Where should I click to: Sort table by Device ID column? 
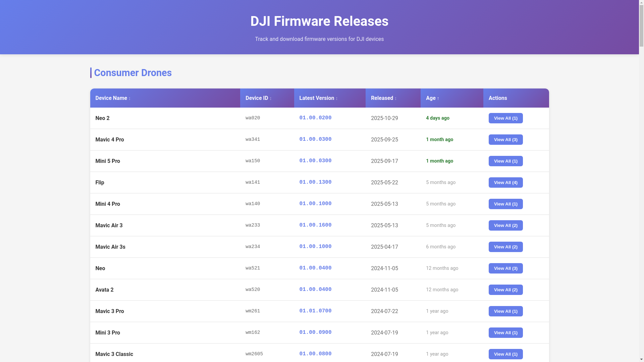coord(267,98)
